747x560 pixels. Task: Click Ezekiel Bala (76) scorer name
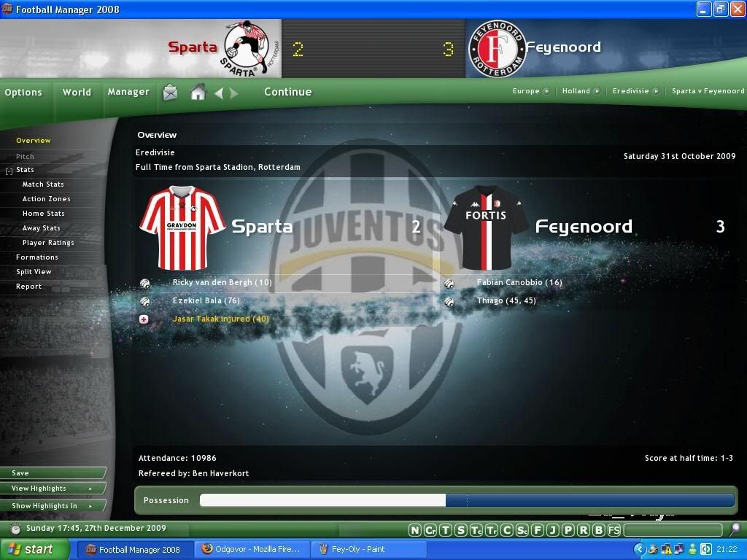[x=206, y=301]
